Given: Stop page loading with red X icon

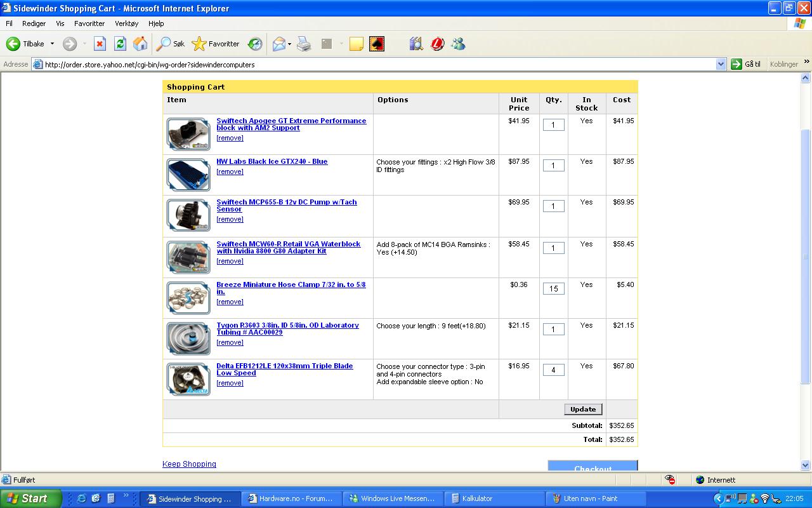Looking at the screenshot, I should (x=100, y=44).
